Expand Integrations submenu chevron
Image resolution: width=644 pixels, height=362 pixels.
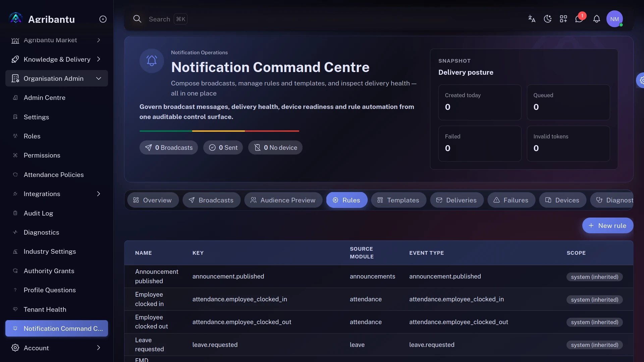pos(99,194)
